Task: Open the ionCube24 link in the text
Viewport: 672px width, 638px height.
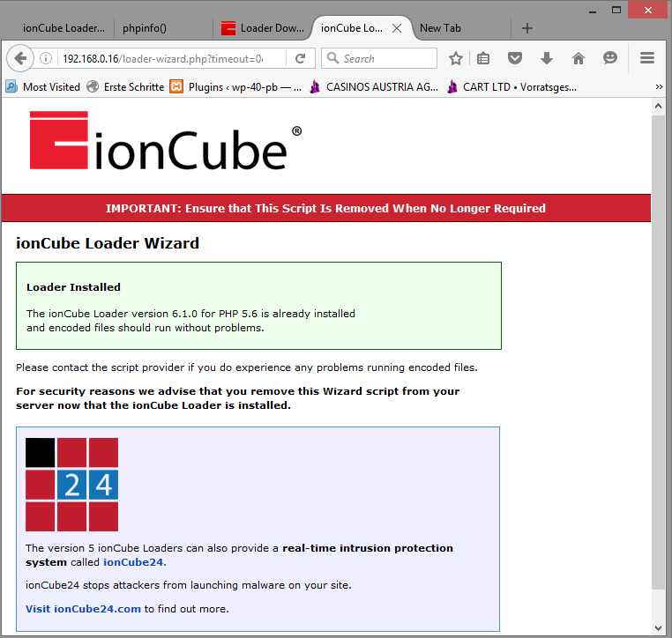Action: (133, 562)
